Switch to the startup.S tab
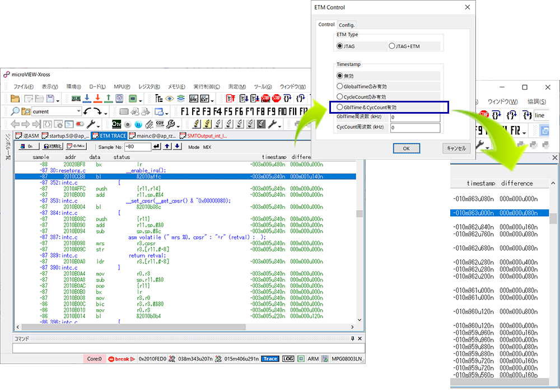Viewport: 560px width, 392px height. point(66,136)
